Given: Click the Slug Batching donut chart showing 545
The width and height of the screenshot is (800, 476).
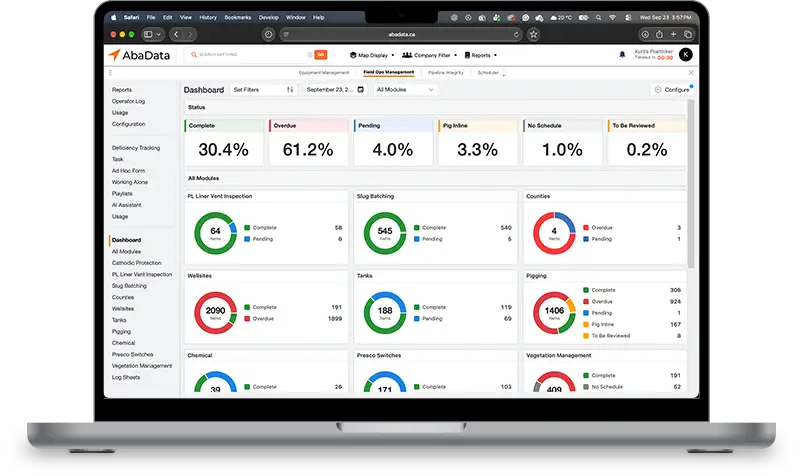Looking at the screenshot, I should pos(385,233).
